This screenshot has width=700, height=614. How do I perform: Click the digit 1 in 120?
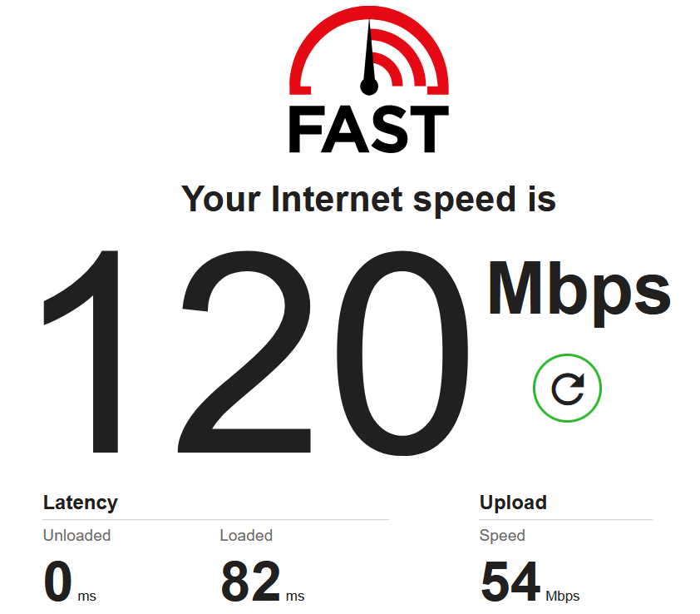click(81, 352)
